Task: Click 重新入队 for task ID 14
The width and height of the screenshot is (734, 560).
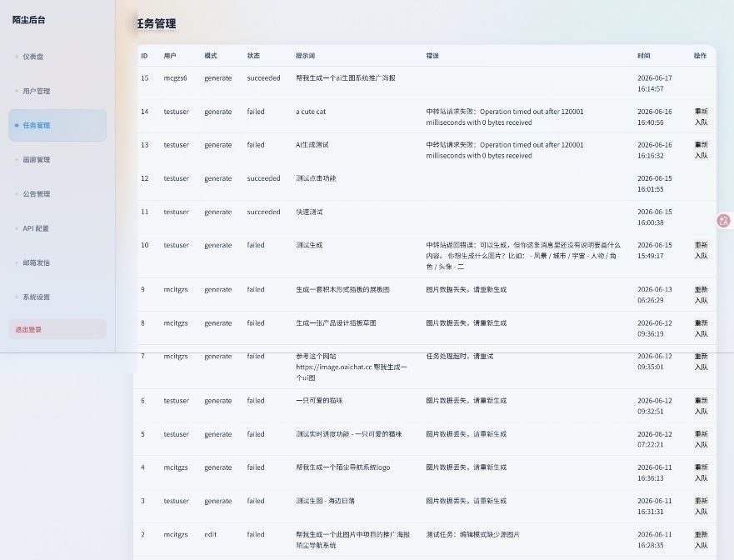Action: click(701, 117)
